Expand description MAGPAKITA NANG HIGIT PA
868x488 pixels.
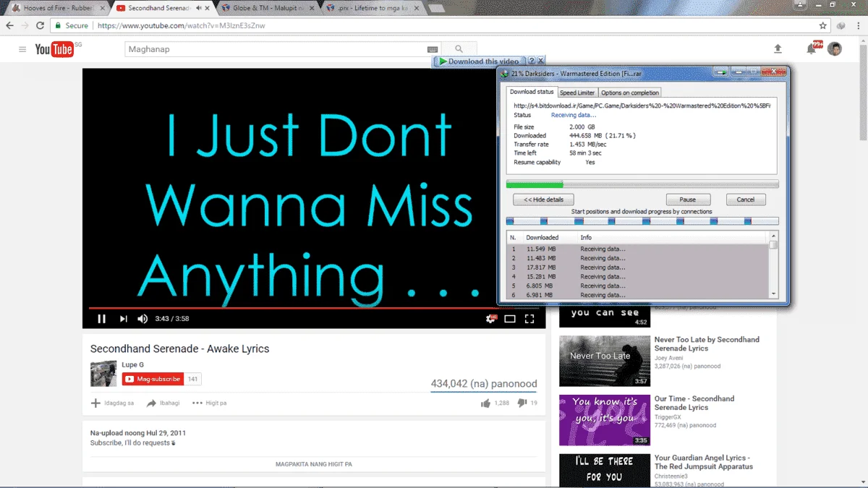[x=314, y=464]
